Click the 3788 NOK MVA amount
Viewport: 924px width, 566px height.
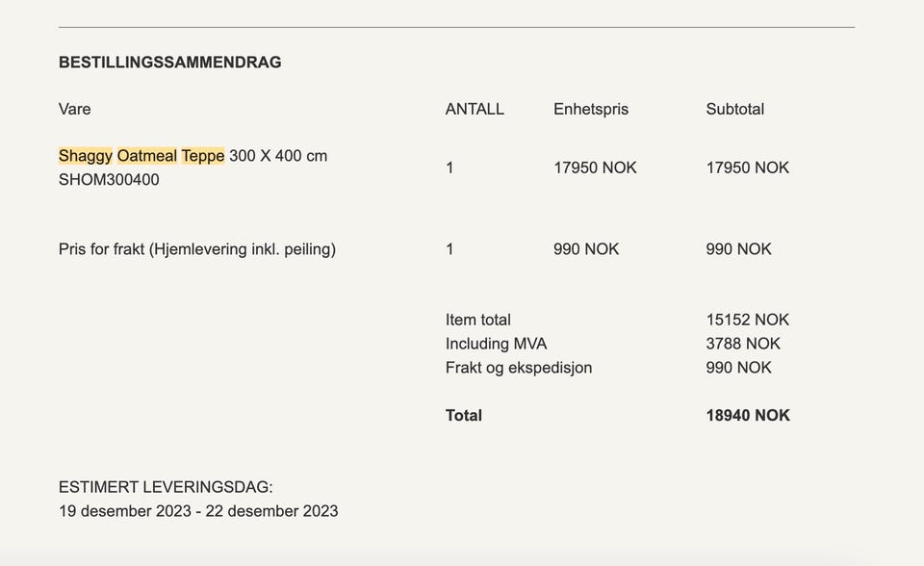click(x=743, y=344)
